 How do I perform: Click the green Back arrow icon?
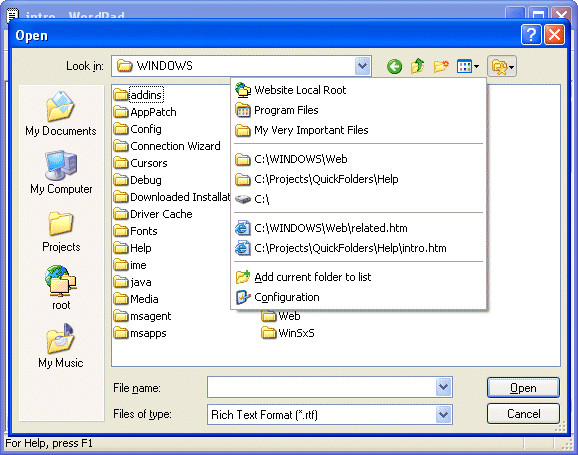[394, 67]
